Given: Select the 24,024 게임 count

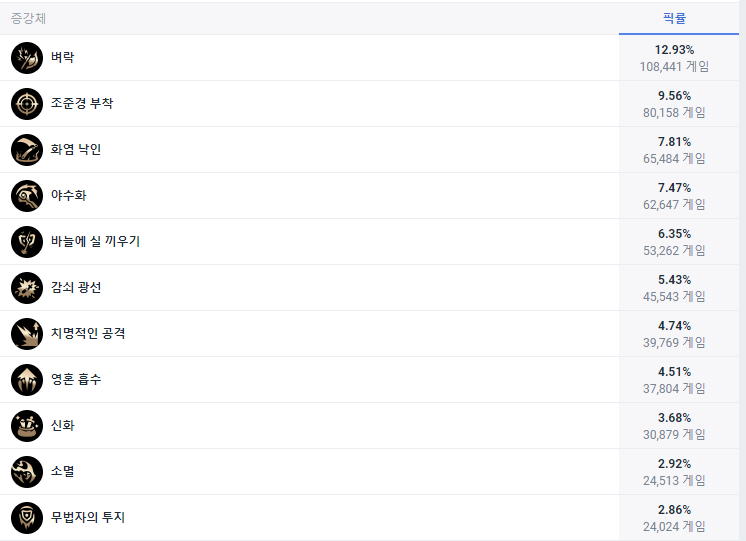Looking at the screenshot, I should (x=674, y=526).
